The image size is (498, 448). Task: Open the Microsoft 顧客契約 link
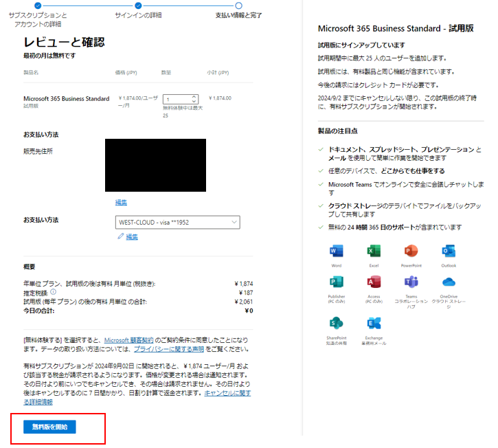coord(128,340)
